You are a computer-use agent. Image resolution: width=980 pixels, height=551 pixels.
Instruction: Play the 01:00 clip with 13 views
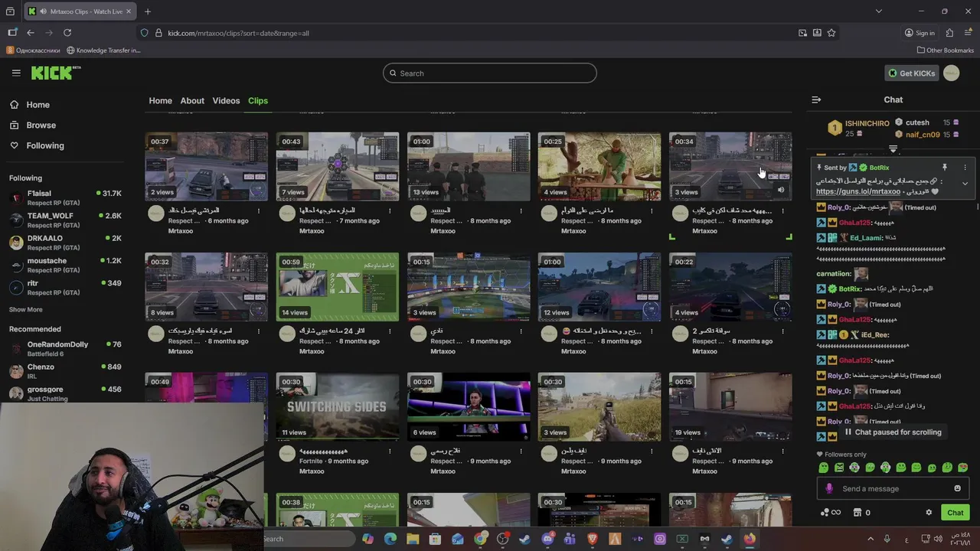pos(469,167)
